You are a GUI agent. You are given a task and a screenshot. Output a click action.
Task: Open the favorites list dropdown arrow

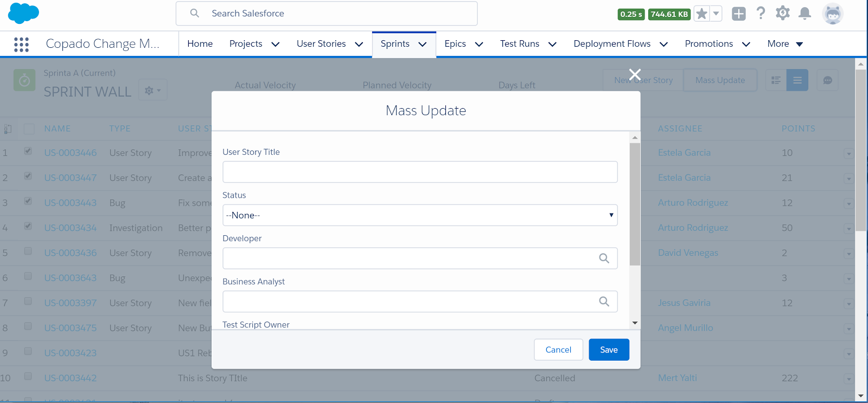tap(716, 14)
